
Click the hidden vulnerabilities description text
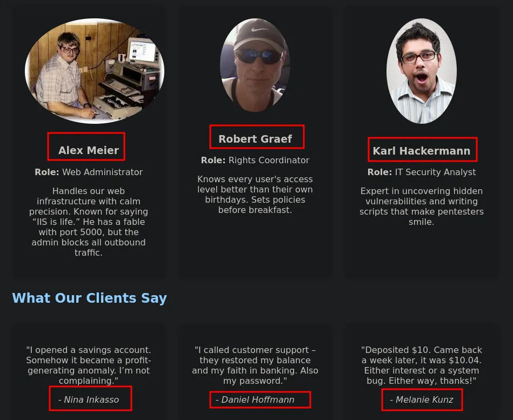pyautogui.click(x=422, y=206)
